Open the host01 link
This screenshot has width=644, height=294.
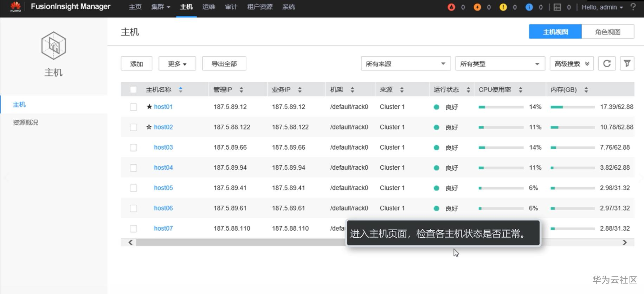tap(163, 107)
